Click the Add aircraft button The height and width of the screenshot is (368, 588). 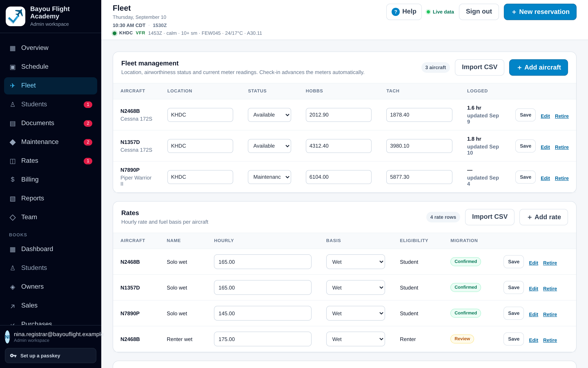538,67
